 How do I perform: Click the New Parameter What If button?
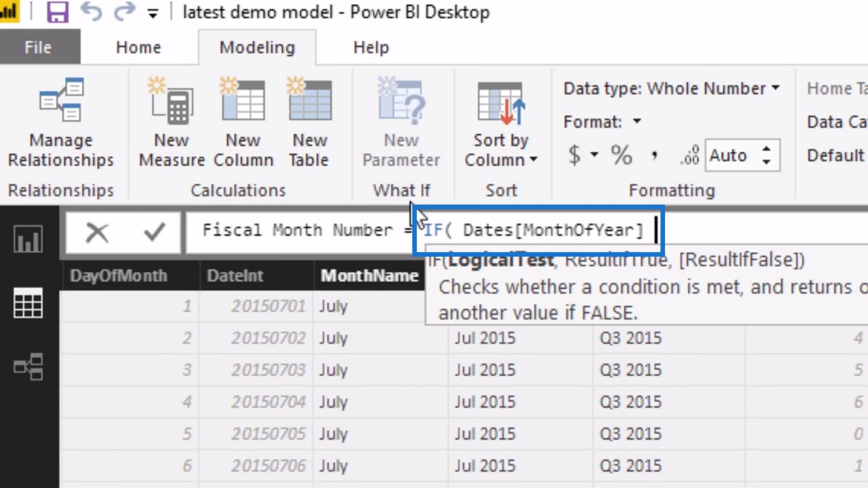(x=401, y=122)
